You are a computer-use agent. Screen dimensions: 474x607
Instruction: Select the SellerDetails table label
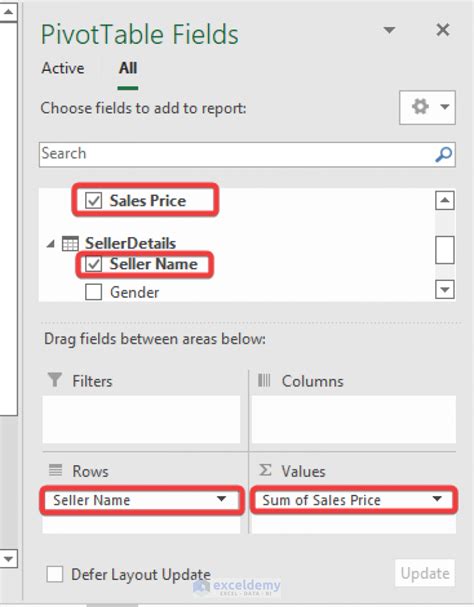[131, 243]
